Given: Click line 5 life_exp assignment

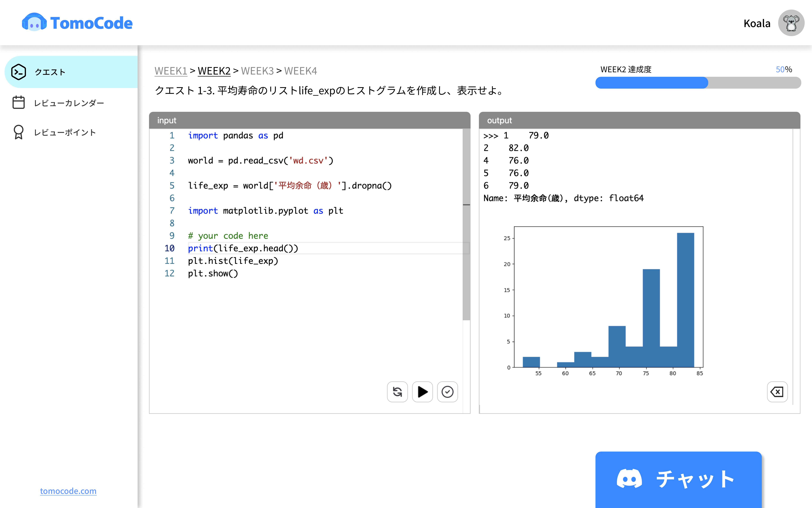Looking at the screenshot, I should pyautogui.click(x=290, y=186).
